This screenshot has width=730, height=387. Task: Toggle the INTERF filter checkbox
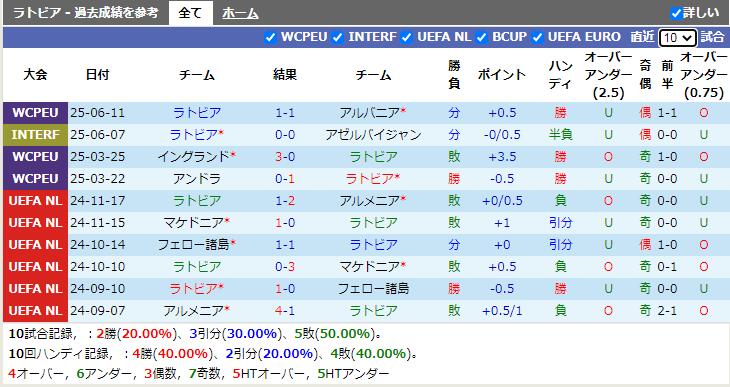pyautogui.click(x=338, y=37)
